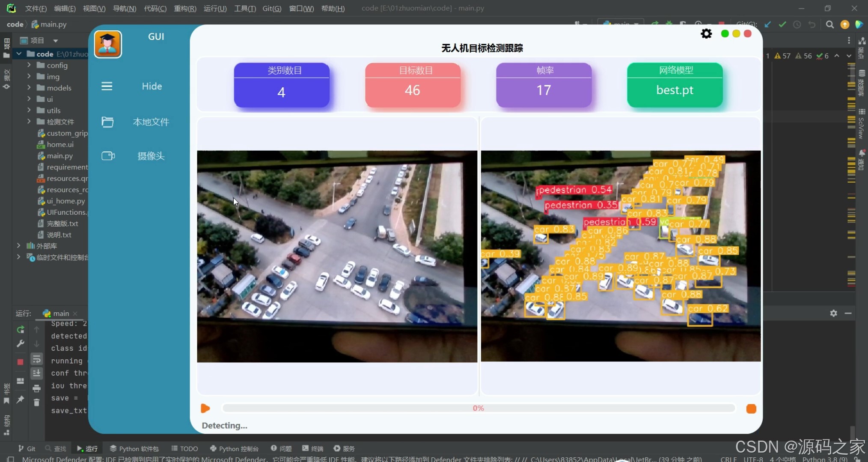Click the search magnifier in IDE toolbar
868x462 pixels.
pyautogui.click(x=829, y=24)
